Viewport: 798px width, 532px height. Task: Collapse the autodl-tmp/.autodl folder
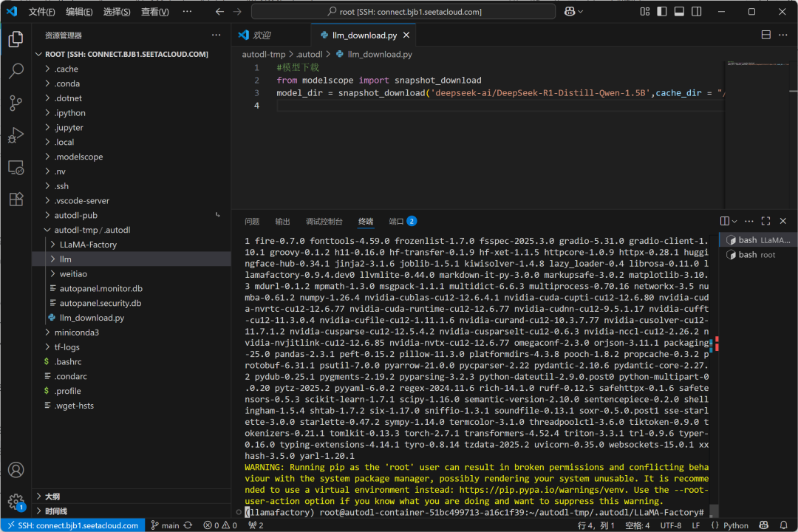[132, 230]
